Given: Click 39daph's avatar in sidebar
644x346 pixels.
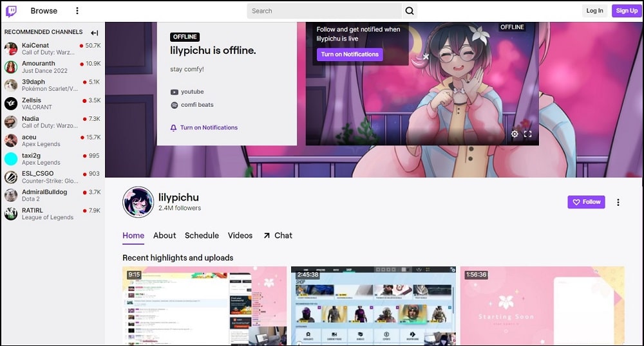Looking at the screenshot, I should click(11, 86).
